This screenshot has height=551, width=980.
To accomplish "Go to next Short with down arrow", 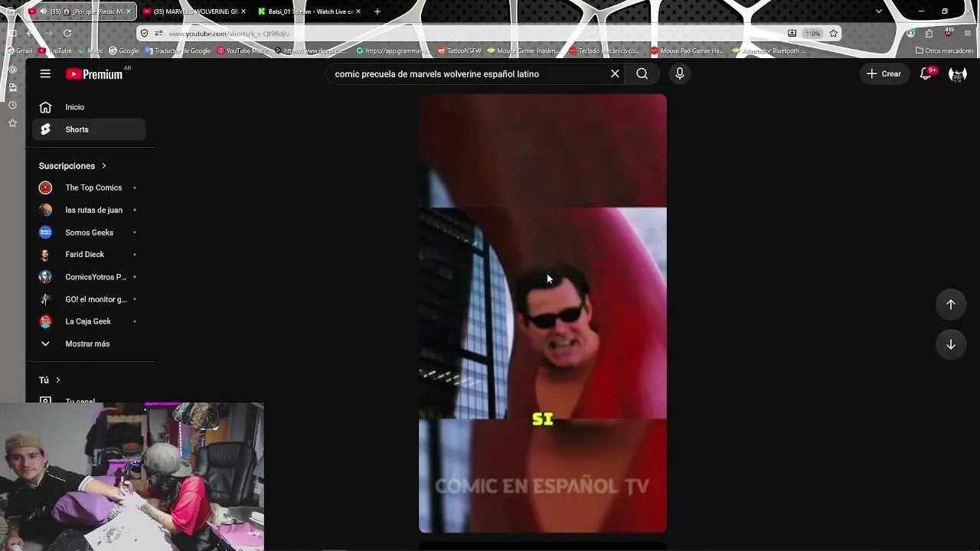I will click(x=950, y=344).
